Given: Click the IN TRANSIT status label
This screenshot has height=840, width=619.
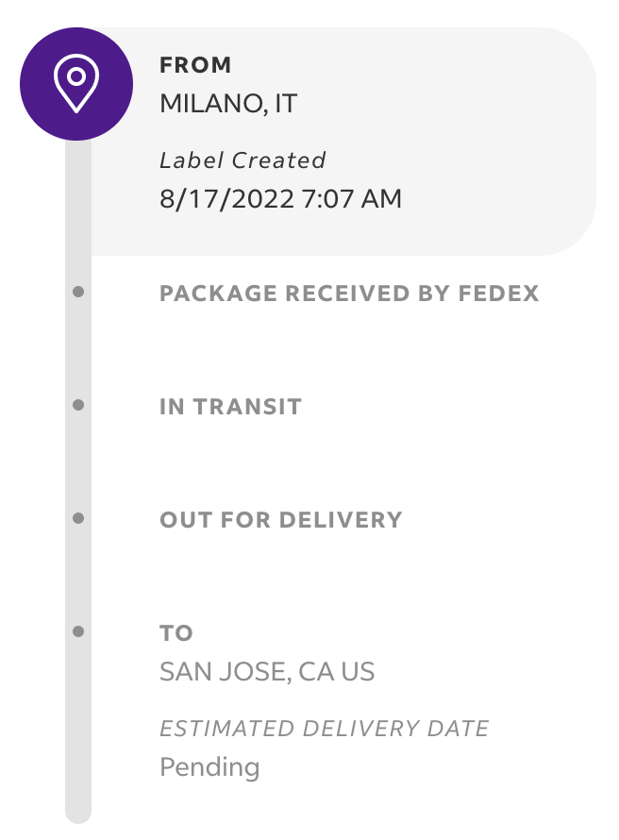Looking at the screenshot, I should [231, 407].
